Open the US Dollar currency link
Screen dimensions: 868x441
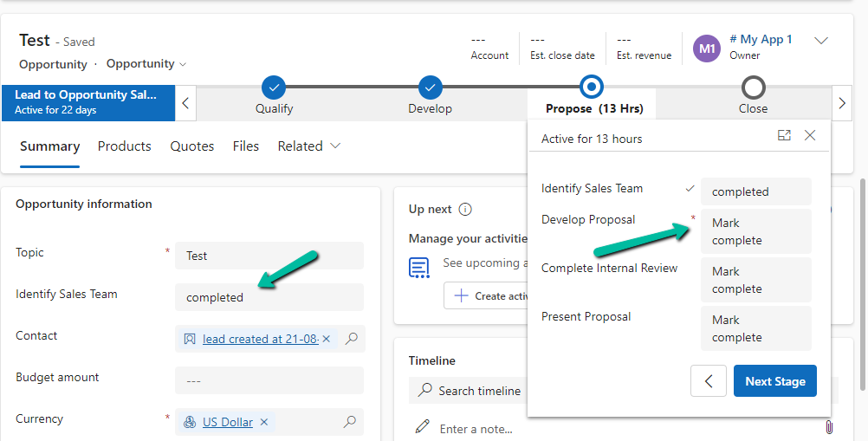tap(228, 422)
